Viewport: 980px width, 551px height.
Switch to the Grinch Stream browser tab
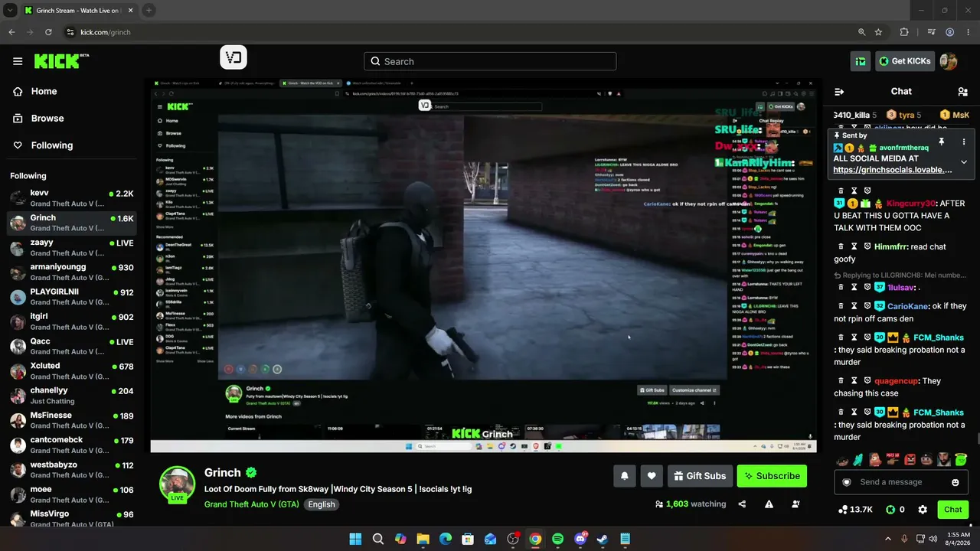point(78,11)
